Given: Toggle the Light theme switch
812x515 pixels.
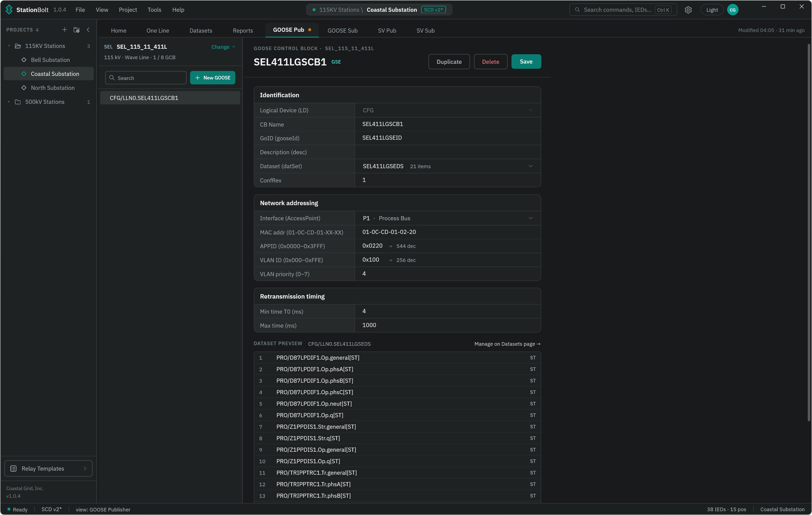Looking at the screenshot, I should coord(712,10).
